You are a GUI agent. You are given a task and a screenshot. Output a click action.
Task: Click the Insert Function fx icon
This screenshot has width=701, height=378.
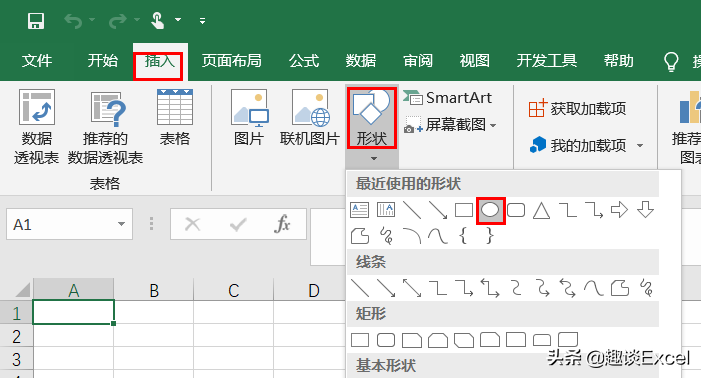[x=282, y=224]
